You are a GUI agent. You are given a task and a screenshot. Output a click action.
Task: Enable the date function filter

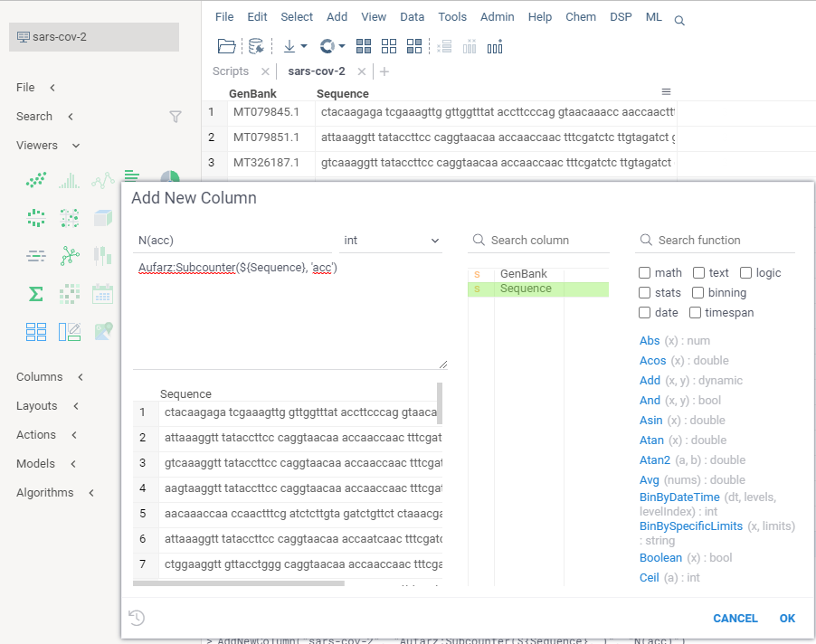(644, 312)
